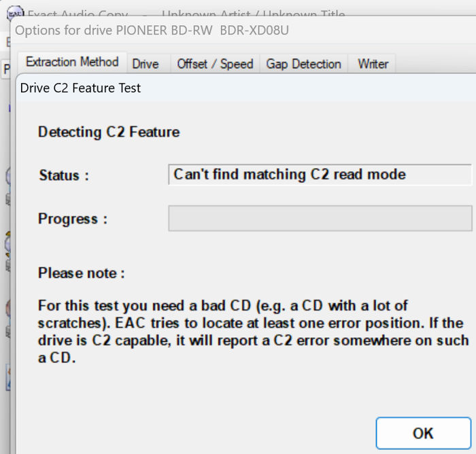Click the partially hidden CD icon beside Status
Viewport: 476px width, 454px height.
click(x=8, y=176)
